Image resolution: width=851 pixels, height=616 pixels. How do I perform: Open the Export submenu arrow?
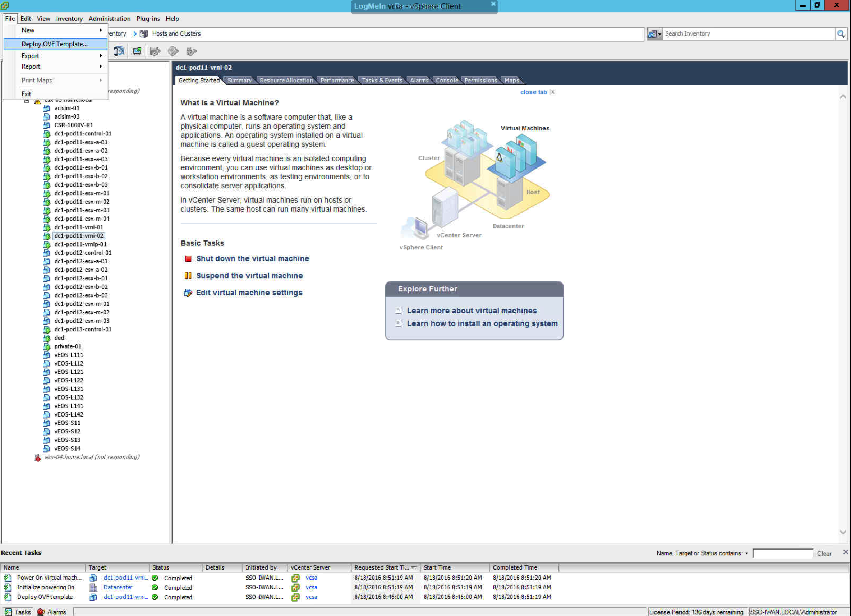coord(101,55)
